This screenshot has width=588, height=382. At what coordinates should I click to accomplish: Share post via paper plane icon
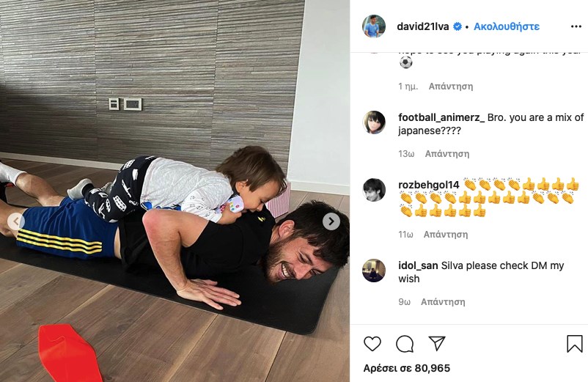437,343
